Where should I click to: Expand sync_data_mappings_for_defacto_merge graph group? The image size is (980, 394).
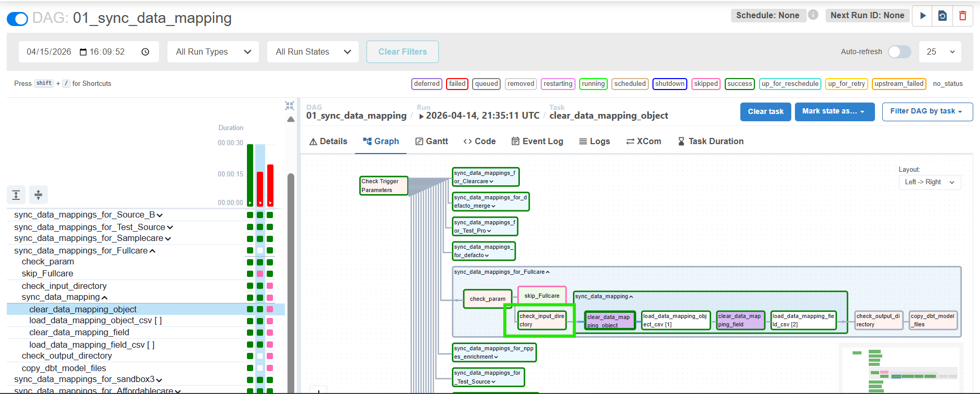(491, 202)
